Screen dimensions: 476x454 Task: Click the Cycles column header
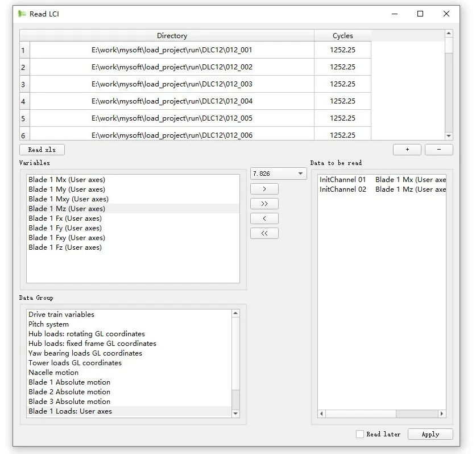point(342,35)
